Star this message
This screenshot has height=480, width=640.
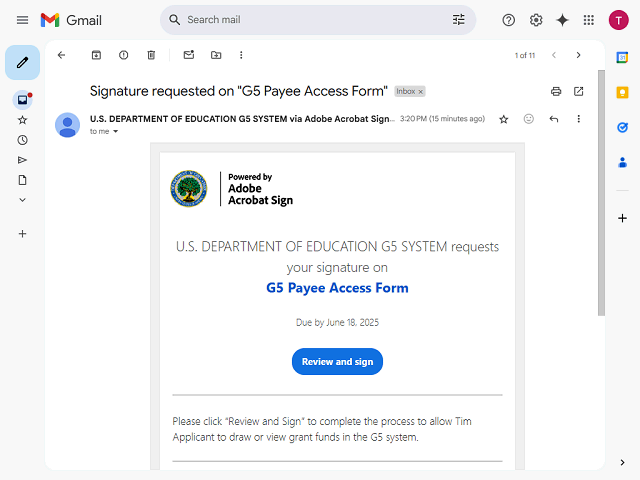(504, 119)
